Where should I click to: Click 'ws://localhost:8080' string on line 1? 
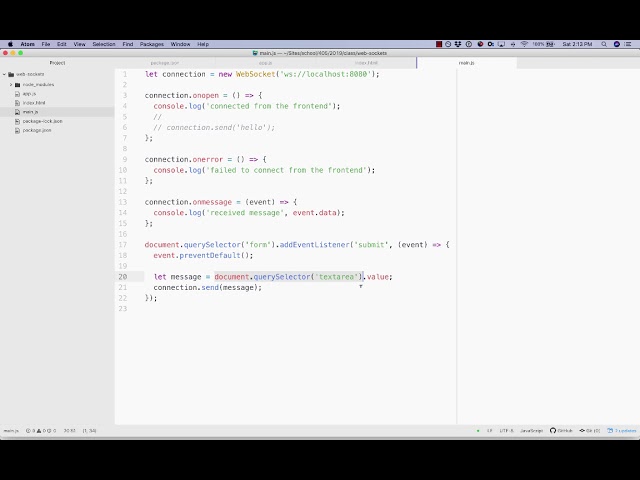325,74
